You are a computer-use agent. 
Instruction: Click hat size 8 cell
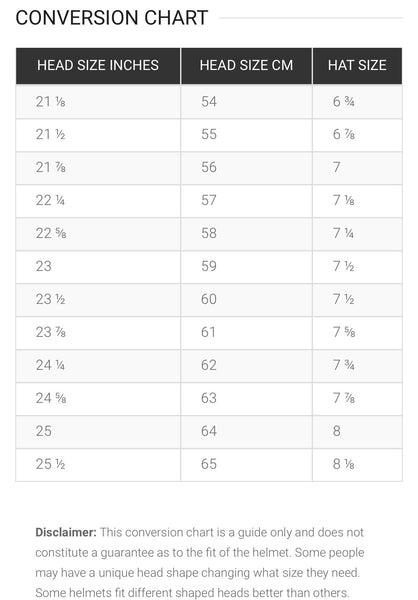357,431
